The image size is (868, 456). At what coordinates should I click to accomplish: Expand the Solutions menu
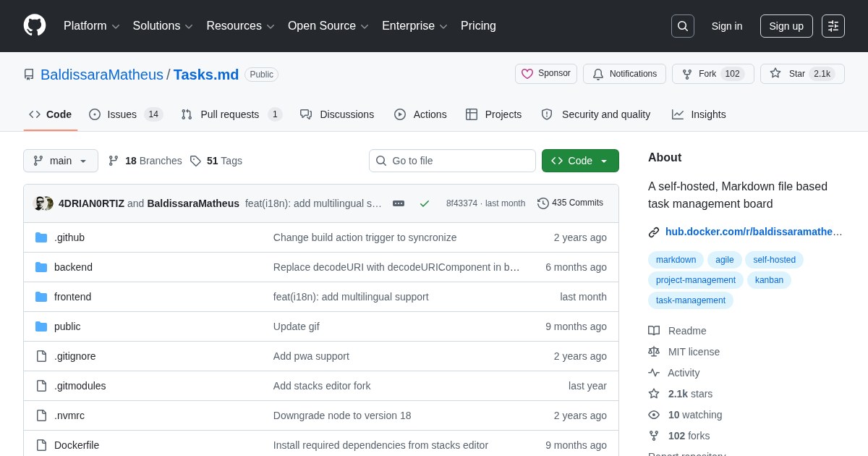163,26
